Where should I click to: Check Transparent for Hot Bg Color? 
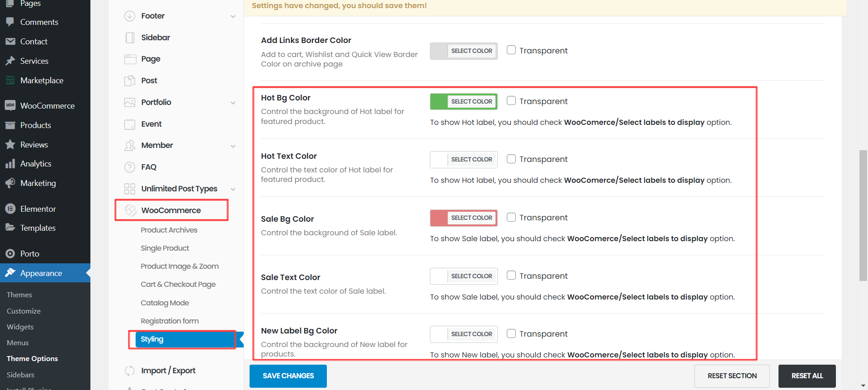click(x=511, y=100)
